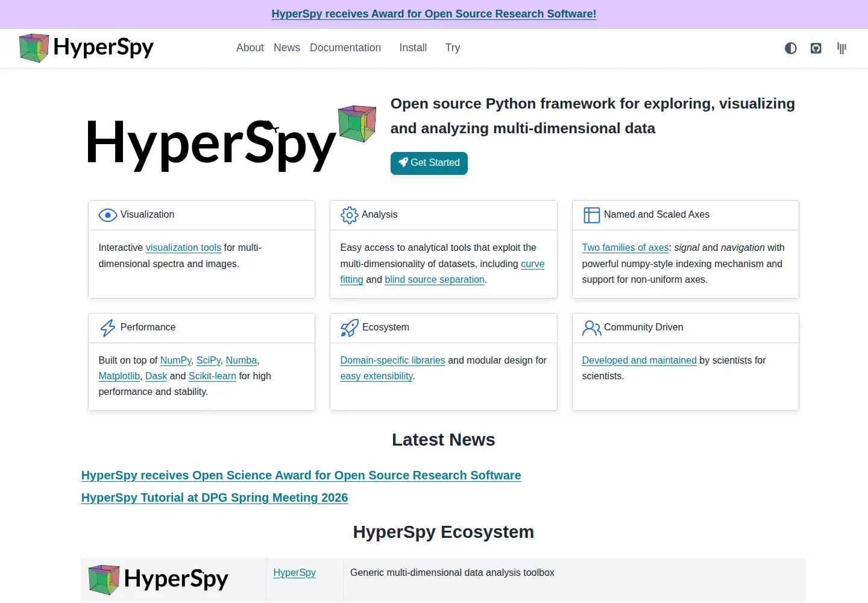Go to the News page

click(x=287, y=48)
